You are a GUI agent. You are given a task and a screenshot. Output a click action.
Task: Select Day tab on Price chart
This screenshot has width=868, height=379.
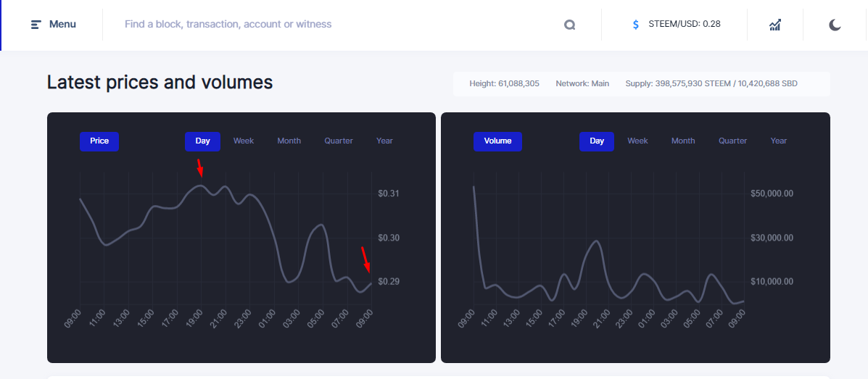tap(202, 141)
